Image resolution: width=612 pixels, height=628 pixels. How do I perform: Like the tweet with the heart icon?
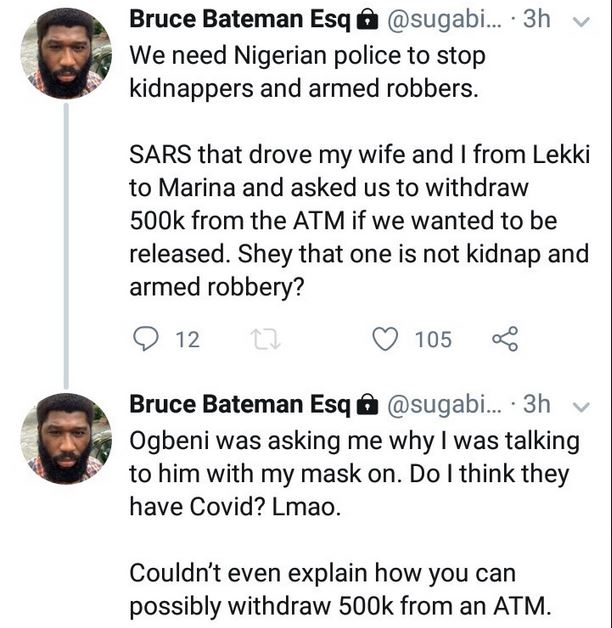[x=385, y=340]
